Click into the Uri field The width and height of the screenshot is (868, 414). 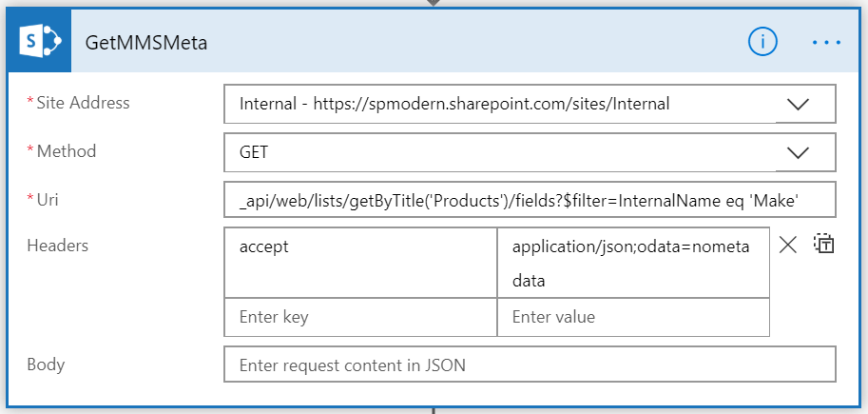[530, 200]
